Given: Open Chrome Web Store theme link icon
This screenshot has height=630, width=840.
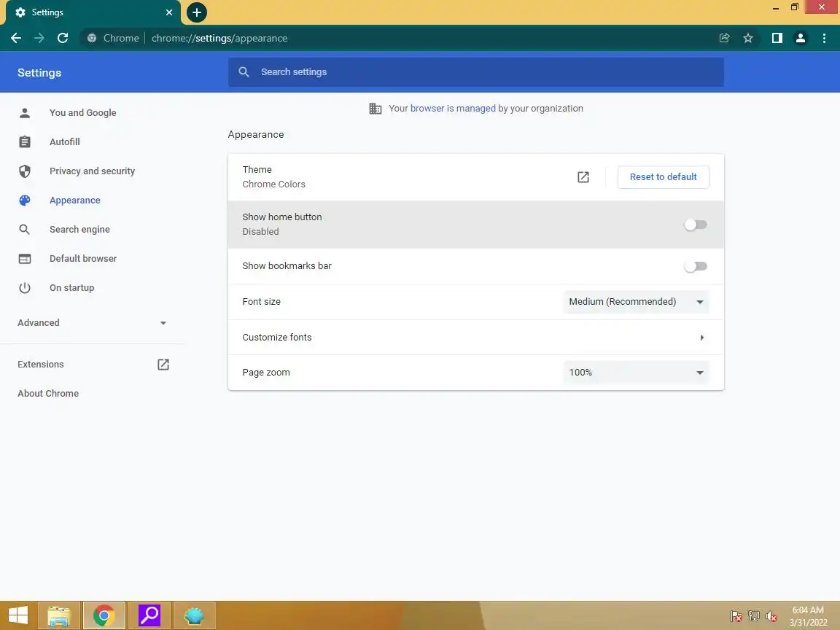Looking at the screenshot, I should coord(583,177).
